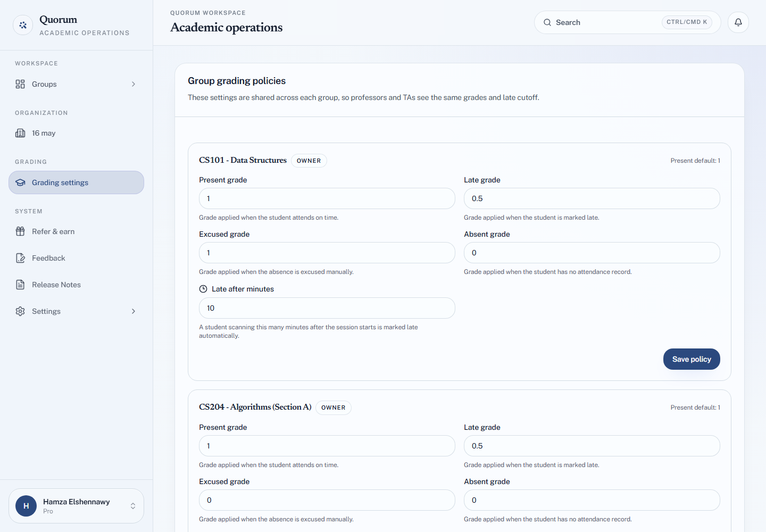The width and height of the screenshot is (766, 532).
Task: Click the CS204 Late grade field
Action: point(592,446)
